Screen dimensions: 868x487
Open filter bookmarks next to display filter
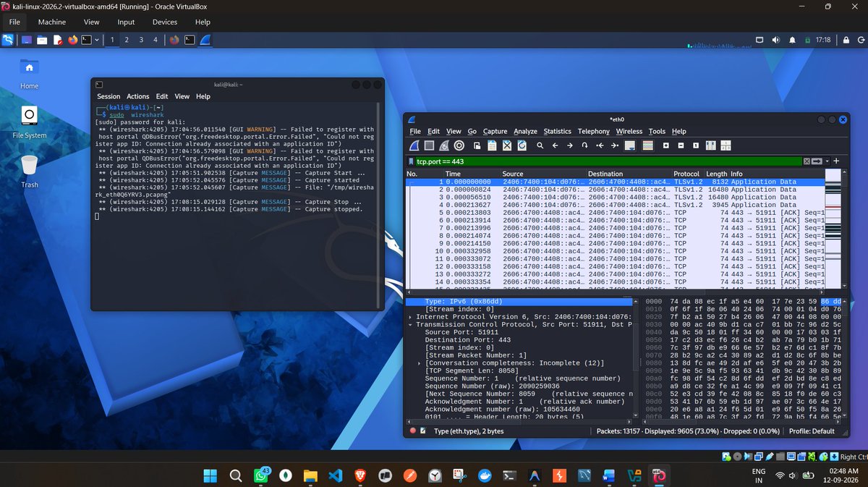click(411, 161)
